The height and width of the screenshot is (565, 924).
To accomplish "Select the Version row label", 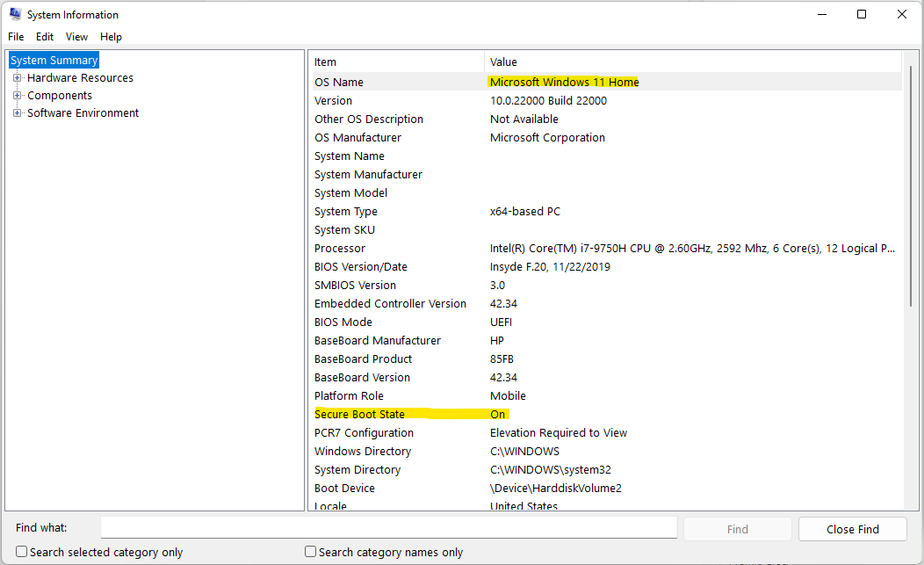I will click(333, 101).
